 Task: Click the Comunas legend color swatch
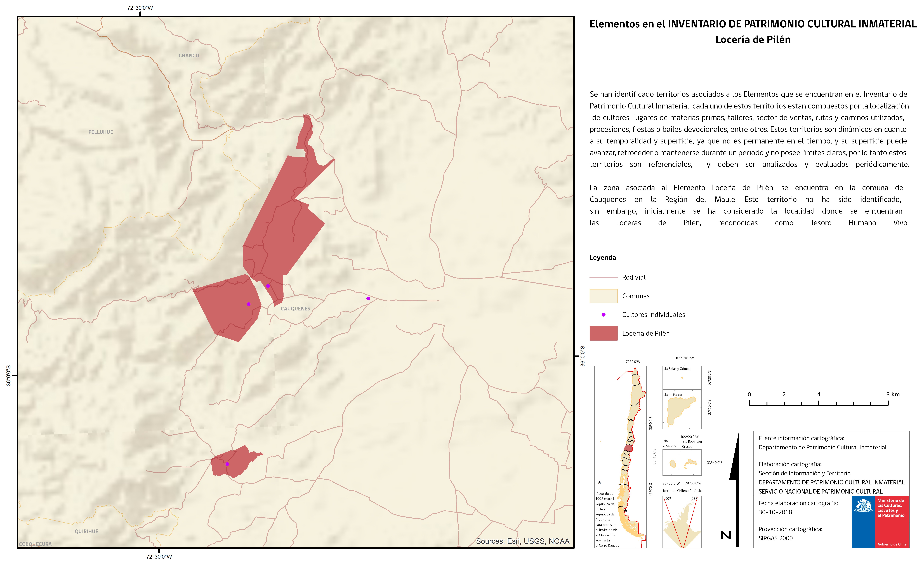603,296
